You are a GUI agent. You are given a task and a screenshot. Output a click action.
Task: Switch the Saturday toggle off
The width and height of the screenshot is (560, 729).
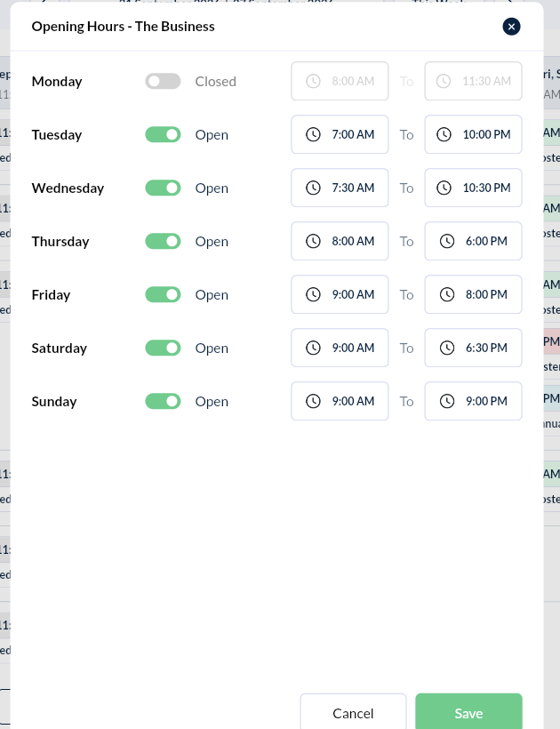click(163, 348)
